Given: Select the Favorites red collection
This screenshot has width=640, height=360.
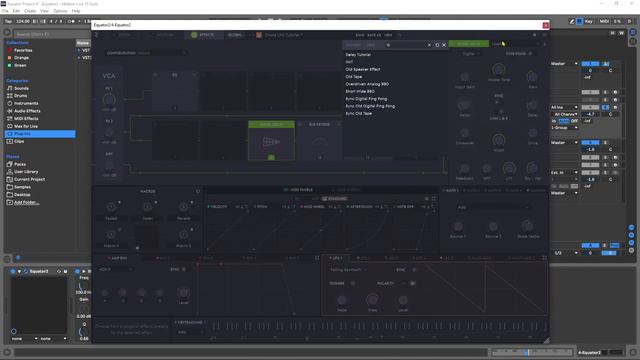Looking at the screenshot, I should 23,50.
